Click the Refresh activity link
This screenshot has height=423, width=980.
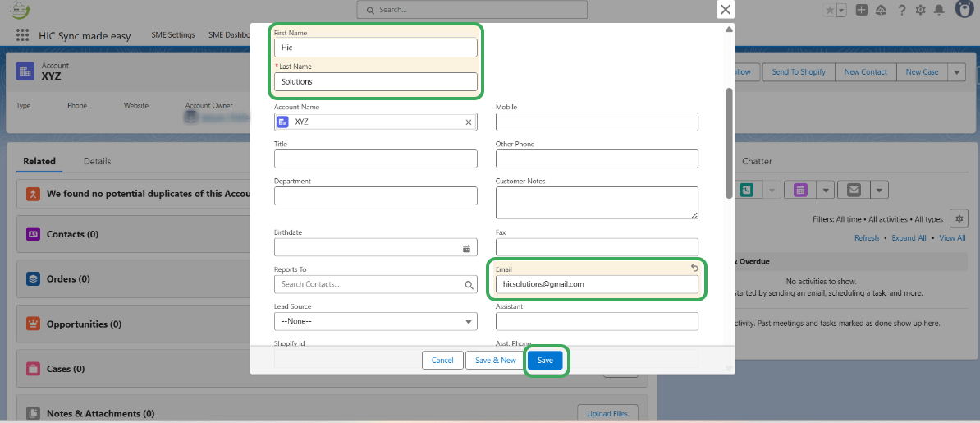pos(866,237)
